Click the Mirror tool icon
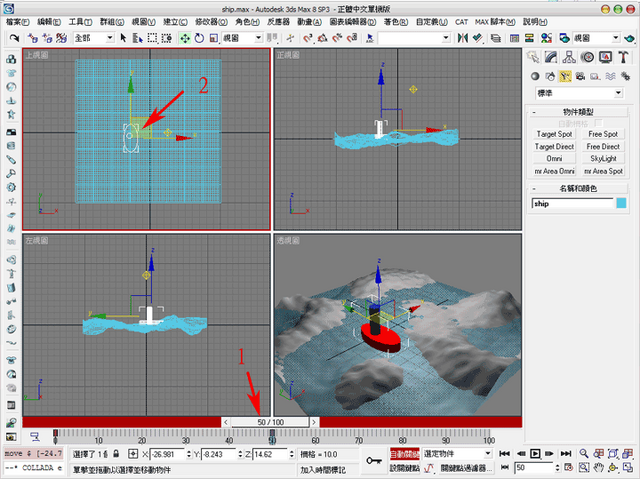Image resolution: width=640 pixels, height=479 pixels. [x=462, y=38]
